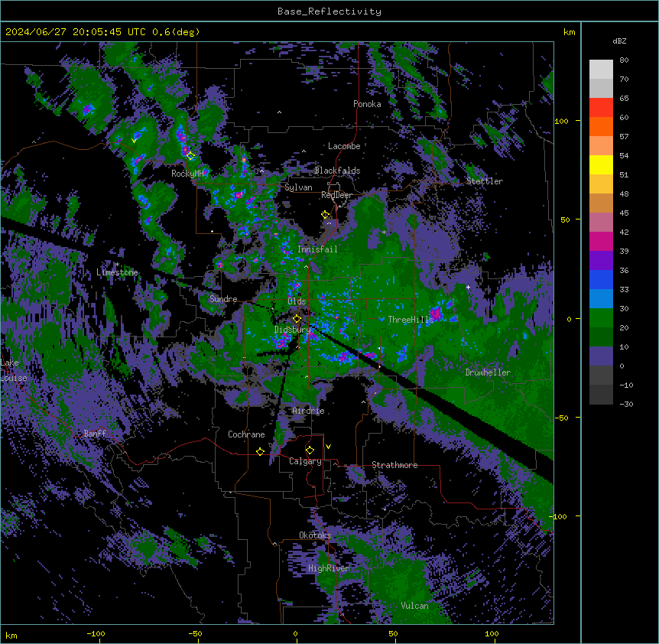Click the km unit label in the top right
The image size is (659, 644).
[569, 32]
